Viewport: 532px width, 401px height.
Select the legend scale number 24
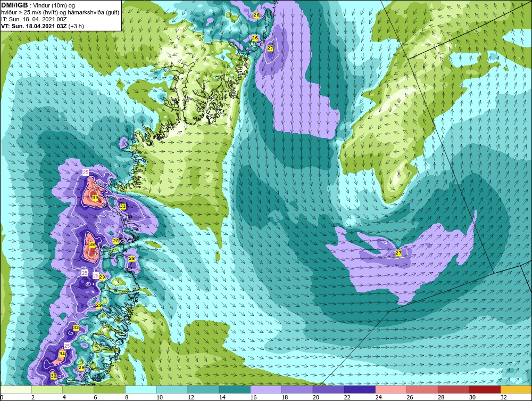coord(378,398)
